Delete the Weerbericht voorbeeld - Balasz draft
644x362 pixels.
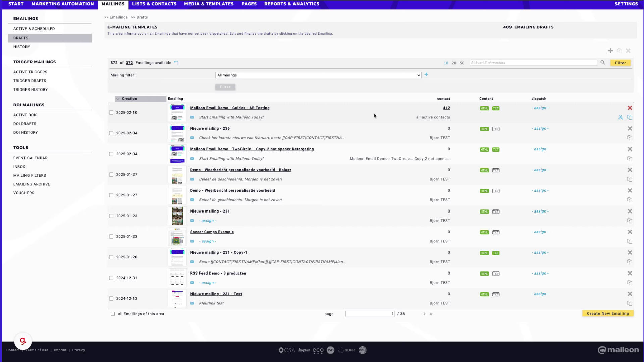click(630, 170)
